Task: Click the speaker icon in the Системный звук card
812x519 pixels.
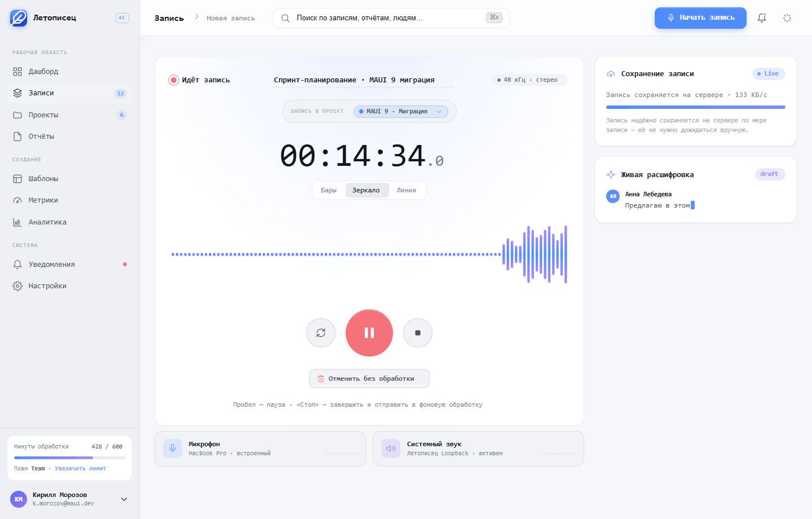Action: 391,448
